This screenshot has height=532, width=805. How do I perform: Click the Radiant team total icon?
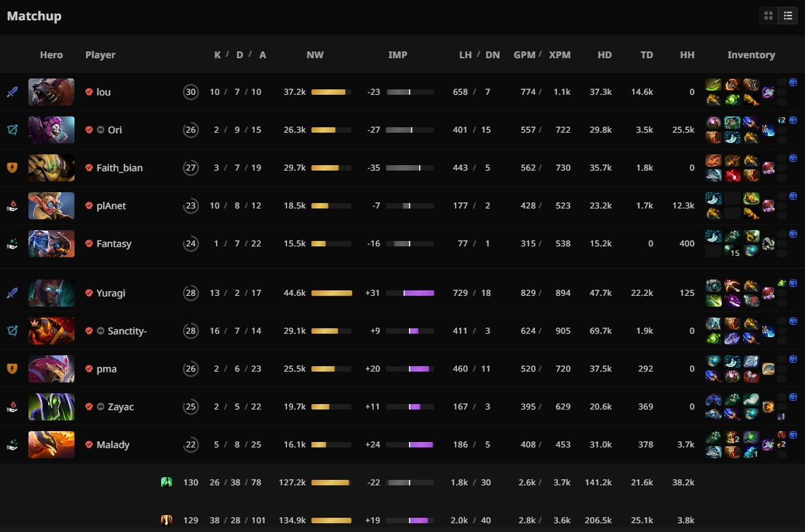(x=167, y=483)
